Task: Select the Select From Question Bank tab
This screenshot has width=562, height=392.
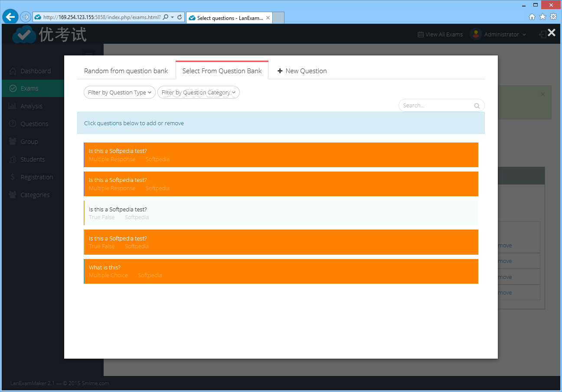Action: point(222,71)
